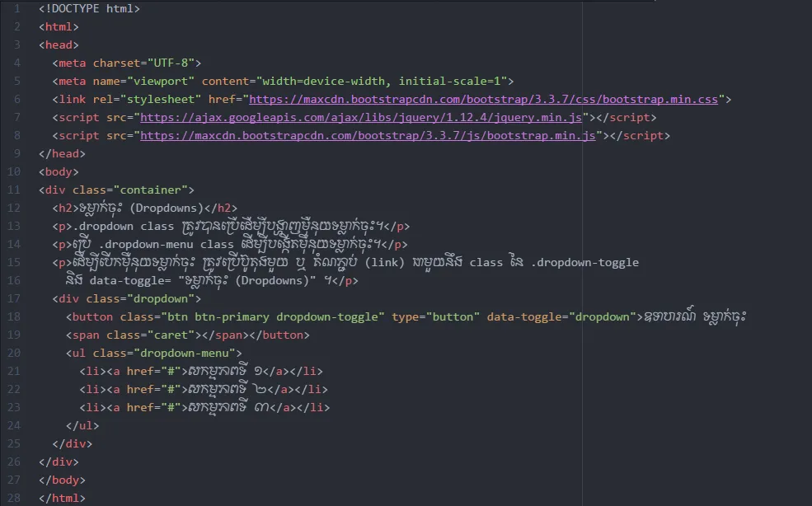Open the jquery.min.js googleapis URL
The width and height of the screenshot is (812, 506).
tap(361, 117)
